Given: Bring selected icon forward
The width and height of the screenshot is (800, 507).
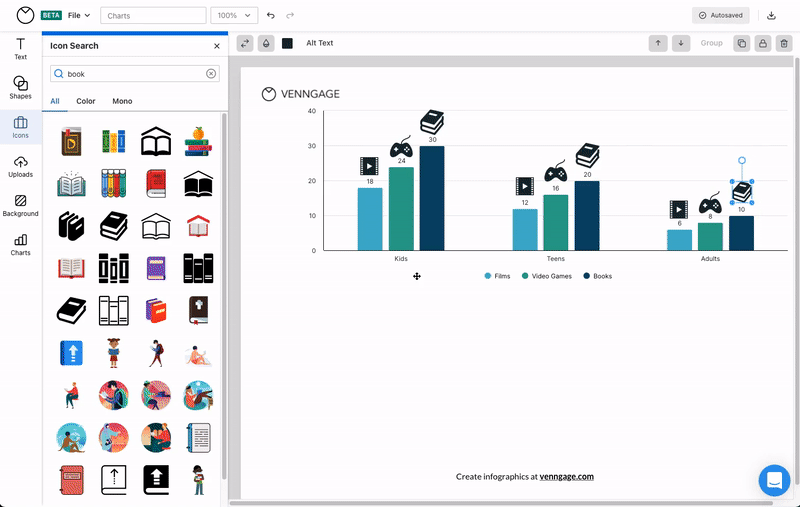Looking at the screenshot, I should click(x=658, y=43).
